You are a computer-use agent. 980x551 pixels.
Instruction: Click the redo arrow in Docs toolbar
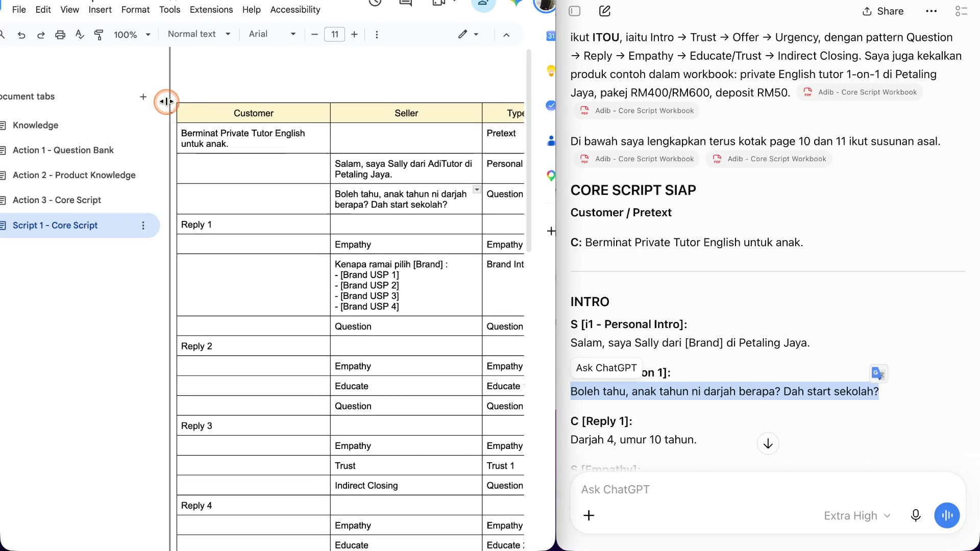[41, 35]
